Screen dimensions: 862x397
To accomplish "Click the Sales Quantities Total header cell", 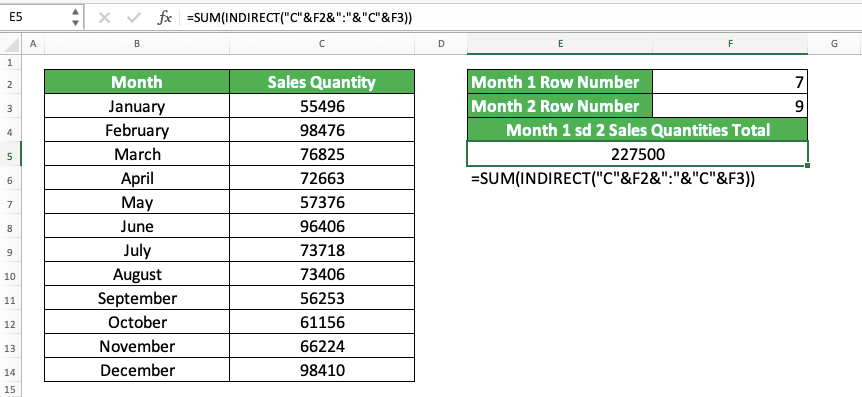I will pos(637,130).
